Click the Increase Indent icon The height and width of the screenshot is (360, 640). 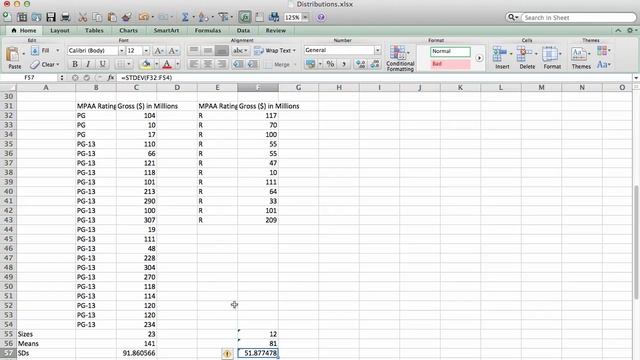click(x=253, y=64)
